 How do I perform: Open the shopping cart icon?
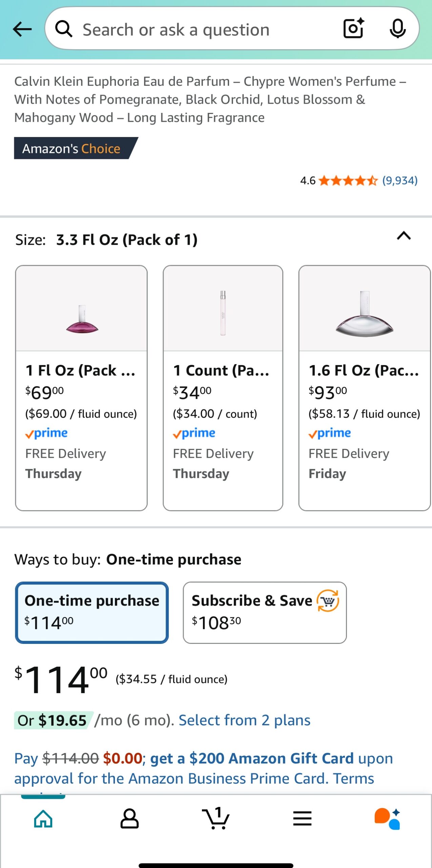point(216,818)
